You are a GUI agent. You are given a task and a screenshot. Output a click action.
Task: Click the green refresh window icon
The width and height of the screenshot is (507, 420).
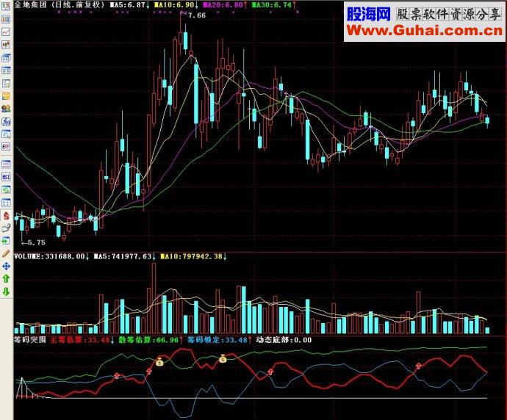6,189
